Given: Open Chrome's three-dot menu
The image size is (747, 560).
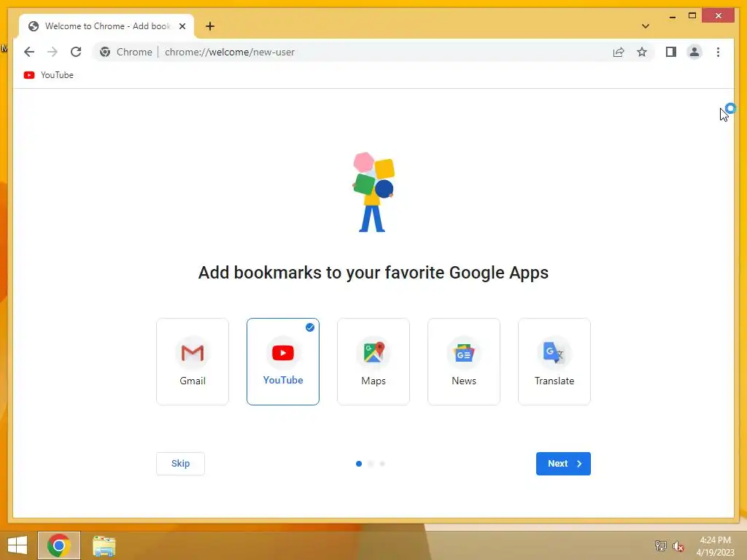Looking at the screenshot, I should coord(718,52).
